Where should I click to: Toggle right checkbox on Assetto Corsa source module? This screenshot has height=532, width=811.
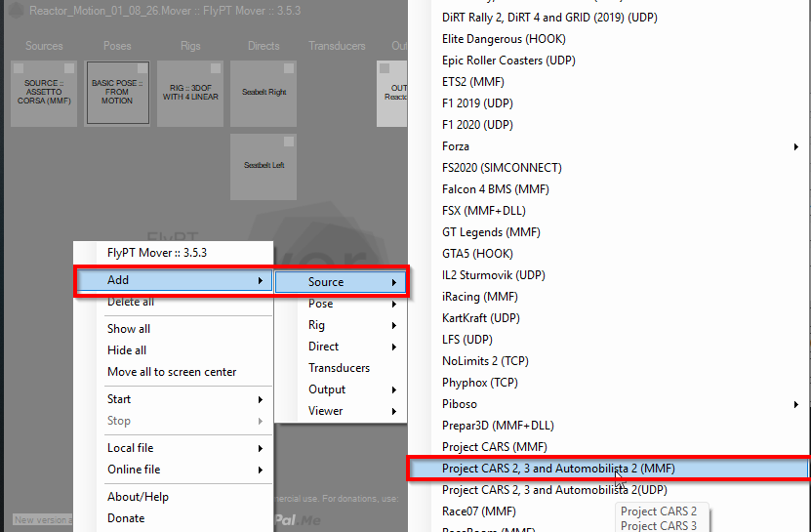68,68
